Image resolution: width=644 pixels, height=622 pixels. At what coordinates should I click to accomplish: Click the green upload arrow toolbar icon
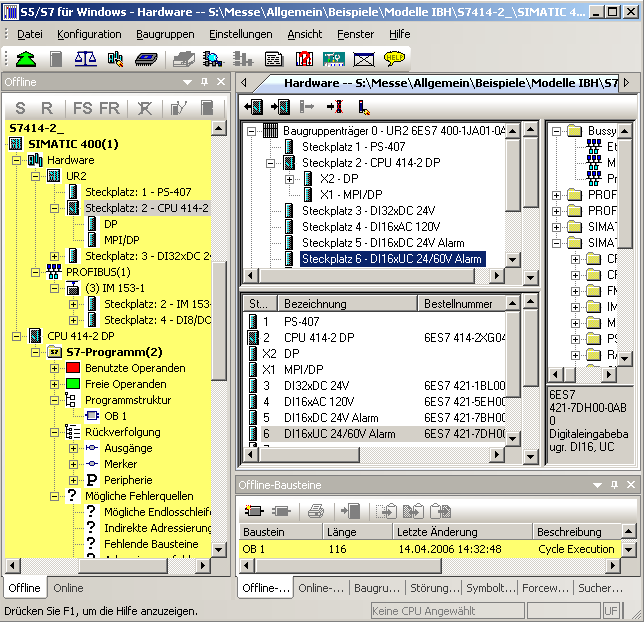25,59
